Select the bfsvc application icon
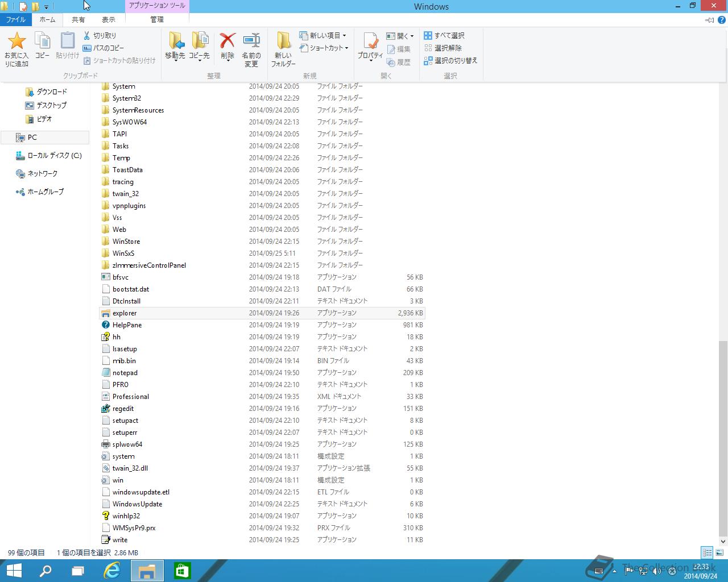This screenshot has height=582, width=728. (x=105, y=277)
